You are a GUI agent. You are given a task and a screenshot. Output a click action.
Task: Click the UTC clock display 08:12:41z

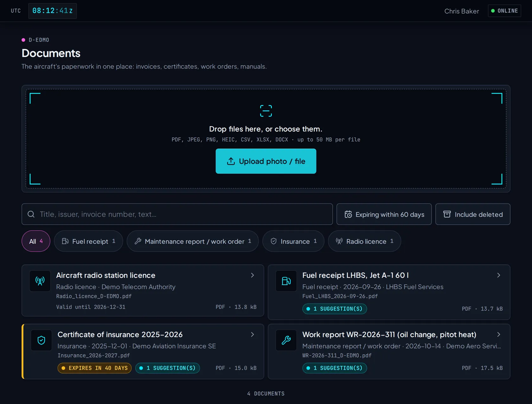(x=53, y=11)
